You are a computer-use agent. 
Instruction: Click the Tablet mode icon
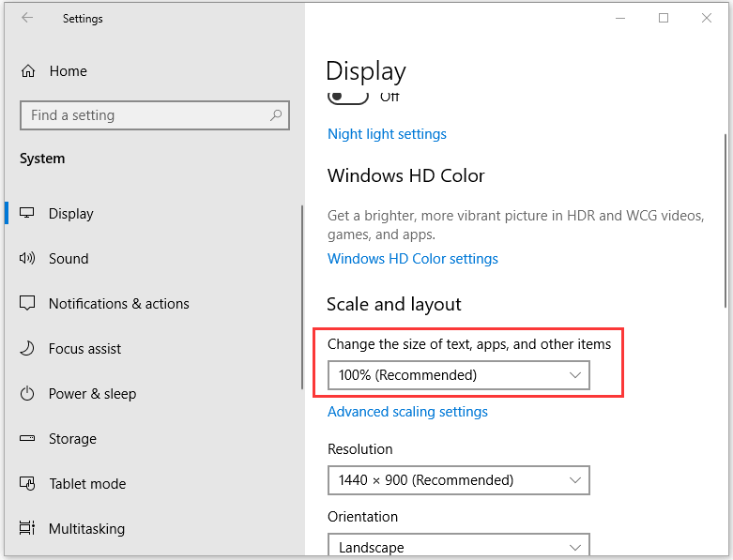pos(28,484)
